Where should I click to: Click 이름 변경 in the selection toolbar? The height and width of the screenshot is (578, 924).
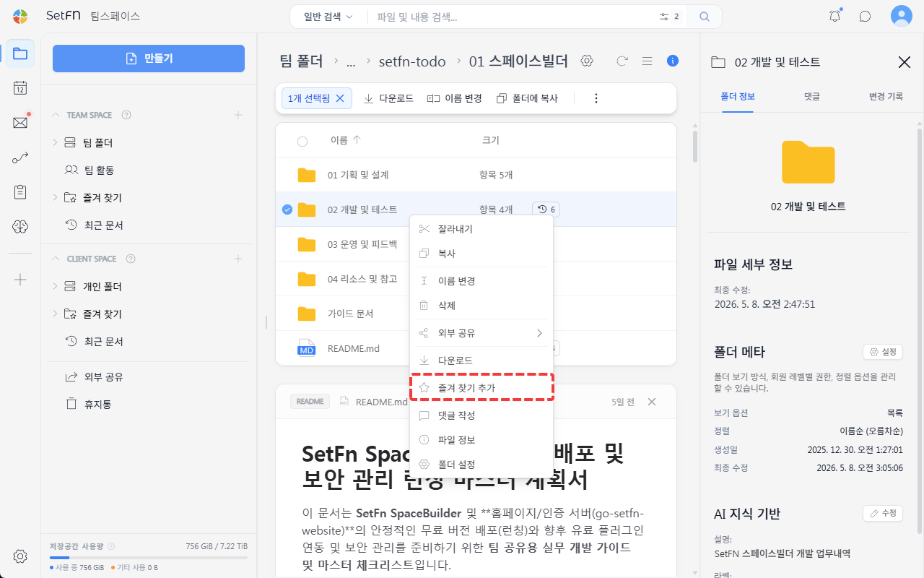(454, 98)
